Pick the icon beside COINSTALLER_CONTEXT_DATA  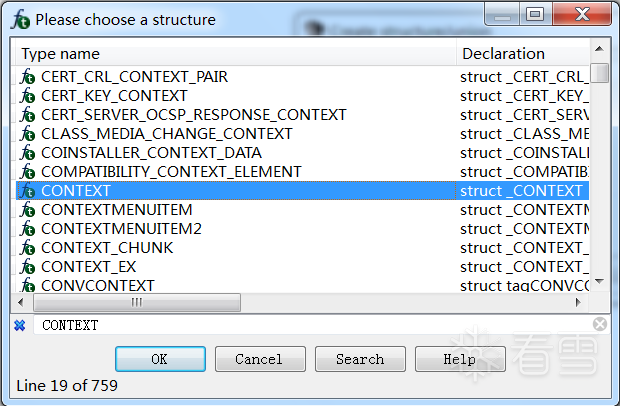(28, 153)
